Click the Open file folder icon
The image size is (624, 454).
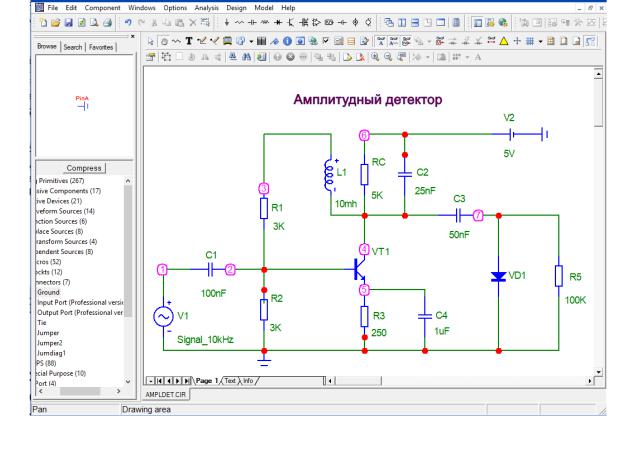[x=56, y=23]
